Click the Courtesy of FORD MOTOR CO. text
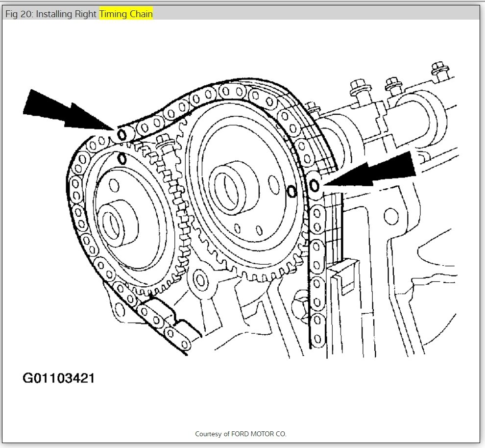This screenshot has width=485, height=448. [242, 434]
